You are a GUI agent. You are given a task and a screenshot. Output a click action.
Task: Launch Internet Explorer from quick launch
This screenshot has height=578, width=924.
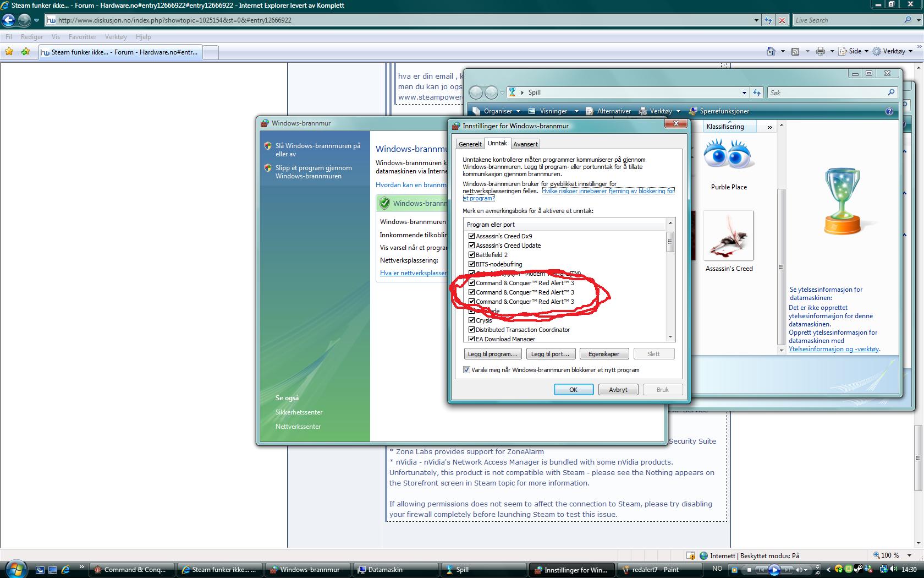click(66, 570)
